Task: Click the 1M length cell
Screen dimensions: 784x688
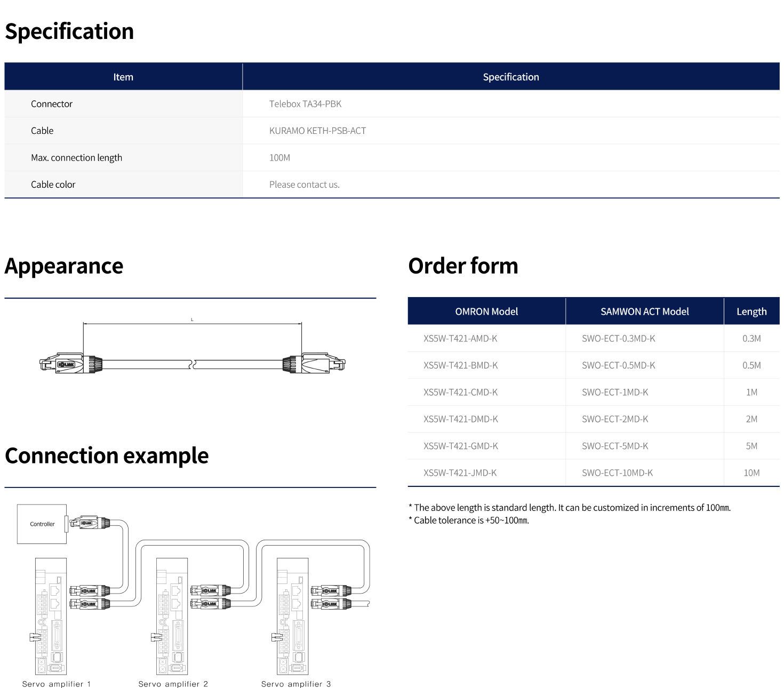Action: coord(751,393)
